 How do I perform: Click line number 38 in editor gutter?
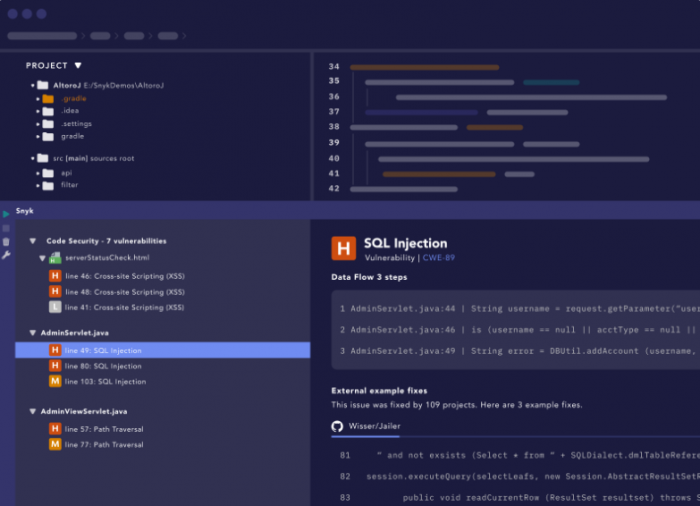pos(334,127)
